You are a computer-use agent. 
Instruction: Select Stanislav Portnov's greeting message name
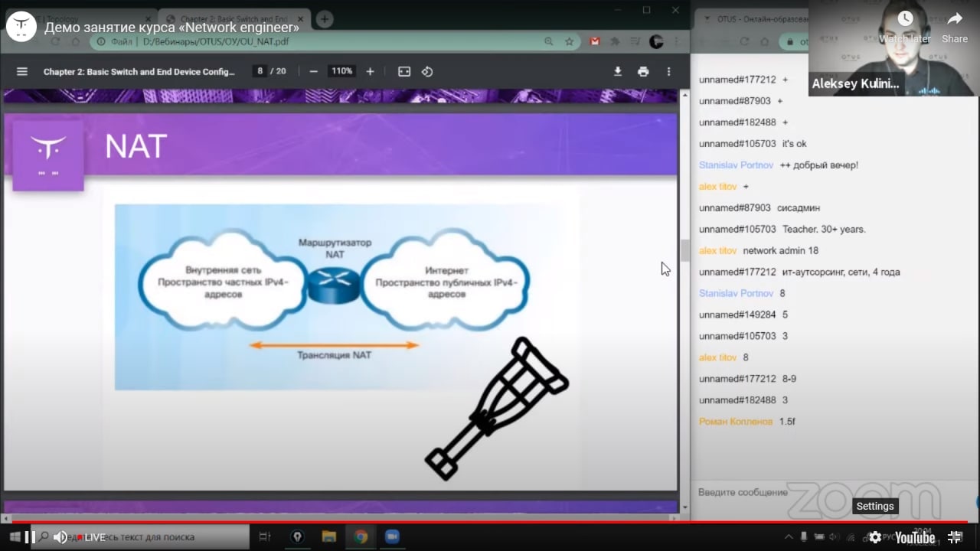(x=737, y=165)
